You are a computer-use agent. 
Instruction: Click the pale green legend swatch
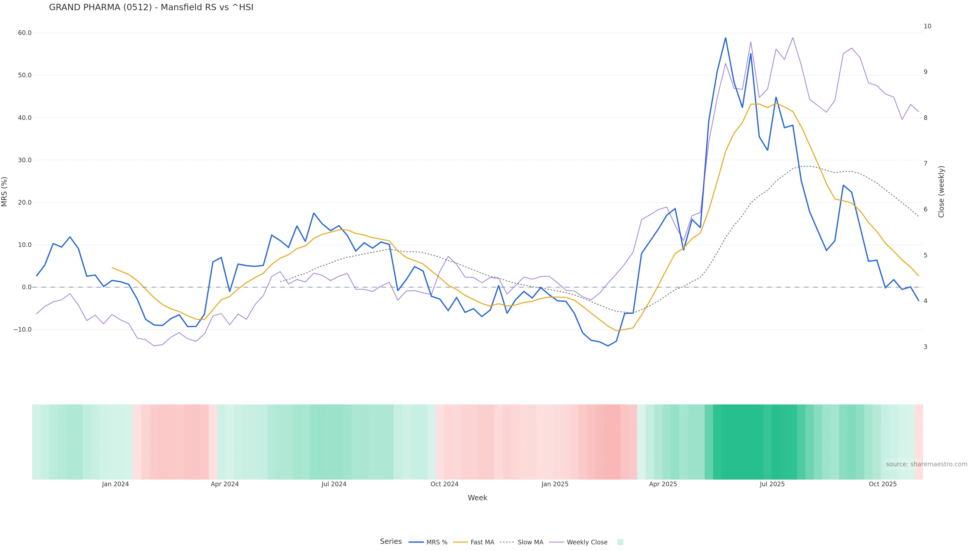tap(620, 542)
